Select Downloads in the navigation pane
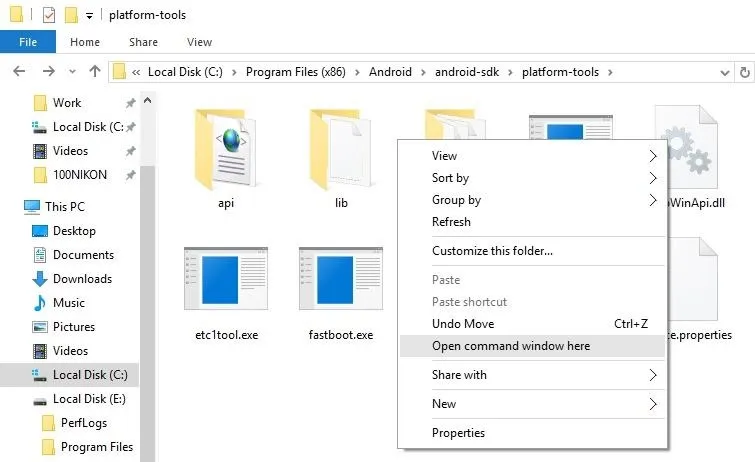Viewport: 755px width, 462px height. click(82, 279)
